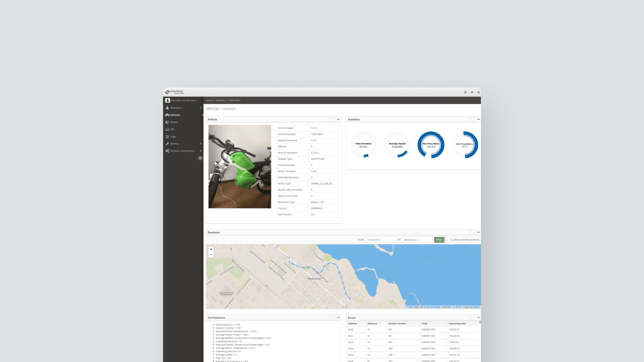Toggle the Positions panel square box
This screenshot has height=362, width=644.
tap(473, 232)
